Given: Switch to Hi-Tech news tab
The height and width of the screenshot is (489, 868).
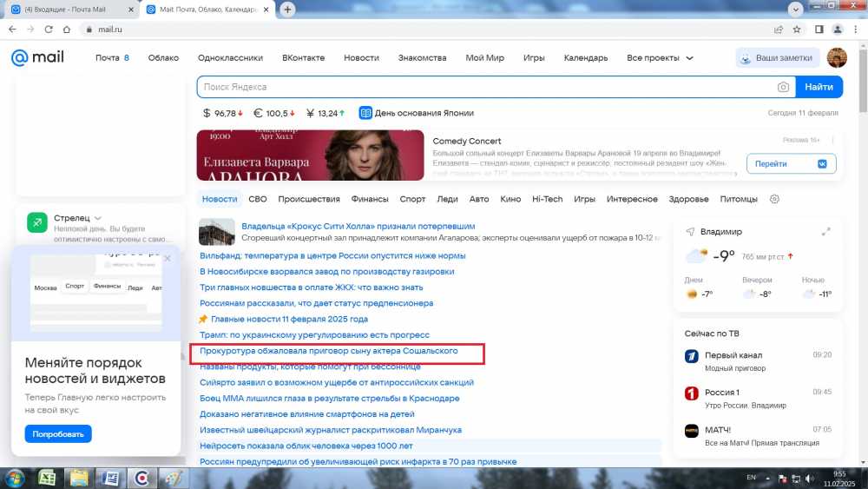Looking at the screenshot, I should pyautogui.click(x=547, y=199).
